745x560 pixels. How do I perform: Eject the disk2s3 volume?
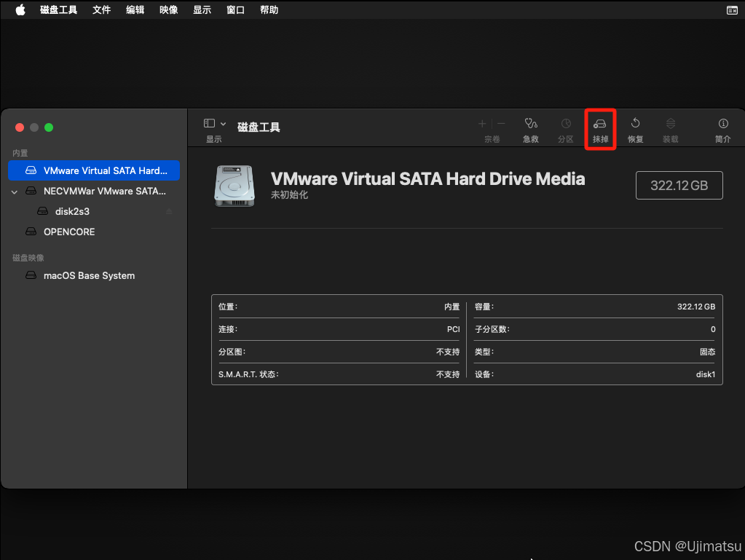[x=169, y=211]
